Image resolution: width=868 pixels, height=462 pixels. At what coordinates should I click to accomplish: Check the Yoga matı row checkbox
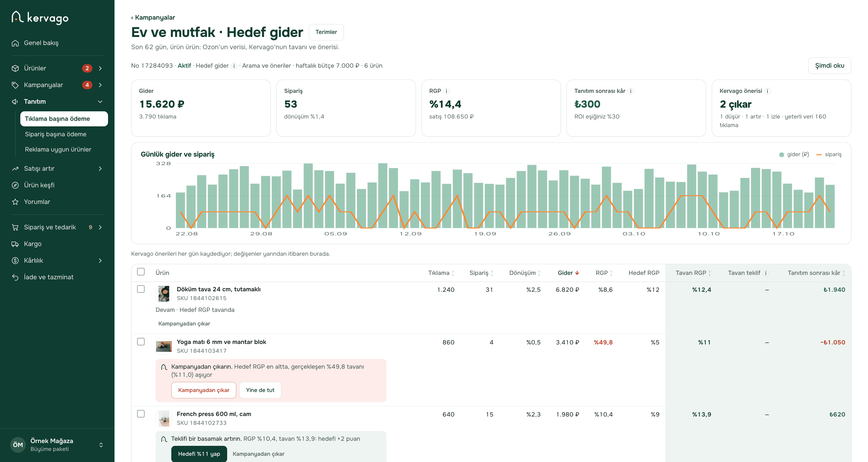[x=141, y=342]
